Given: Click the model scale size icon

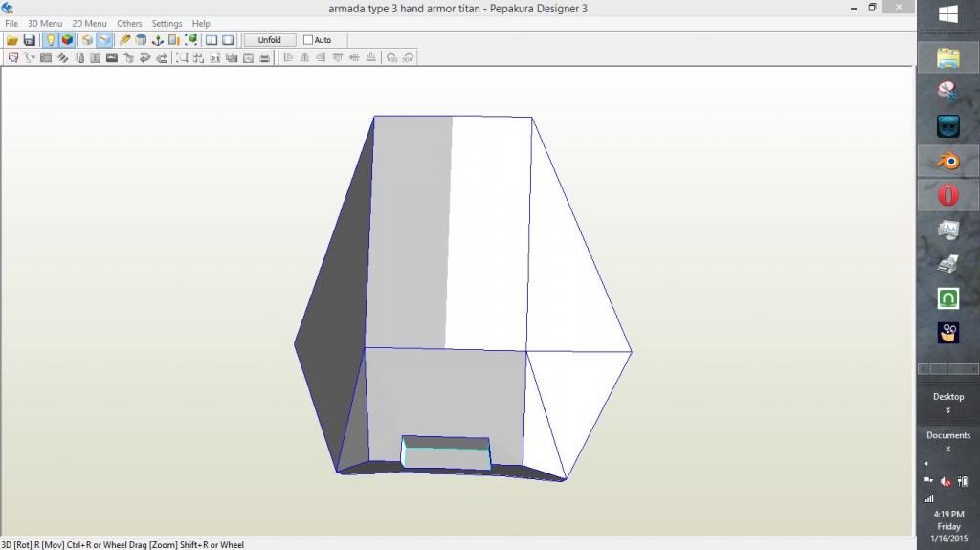Looking at the screenshot, I should click(174, 40).
